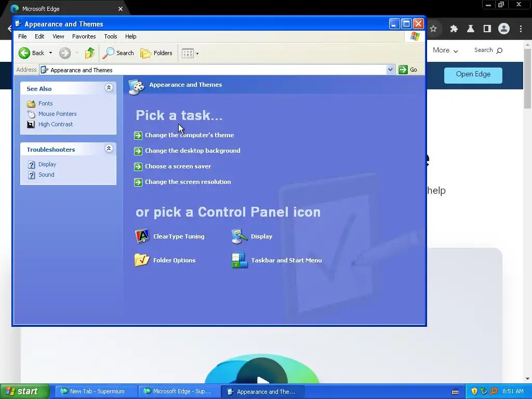Click arrow icon beside desktop background task
Image resolution: width=532 pixels, height=399 pixels.
click(138, 151)
